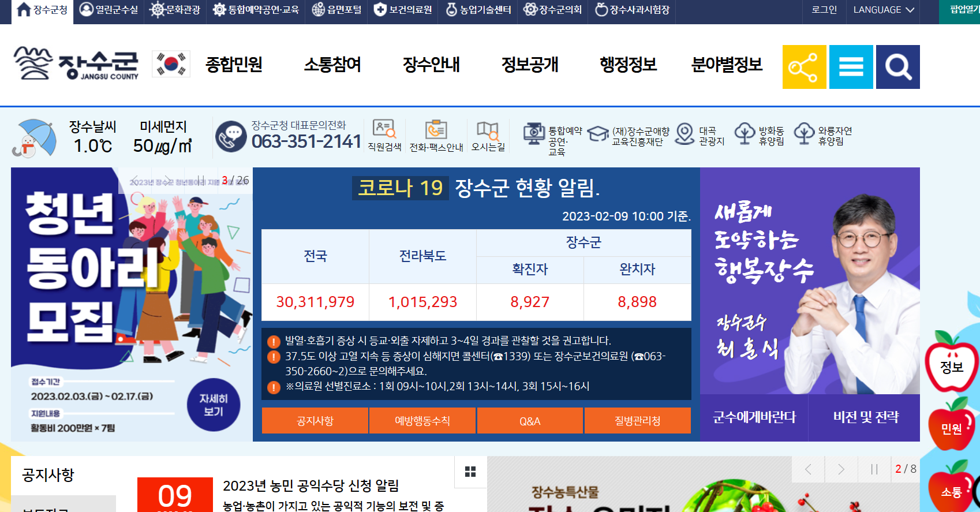Open 장수안내 main menu
Screen dimensions: 980x512
(431, 65)
